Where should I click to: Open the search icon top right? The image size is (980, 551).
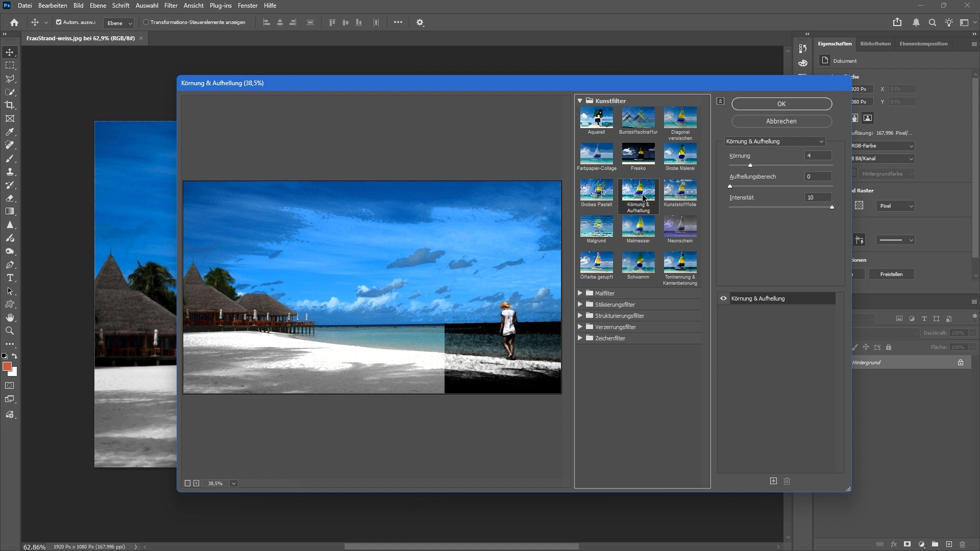(932, 22)
